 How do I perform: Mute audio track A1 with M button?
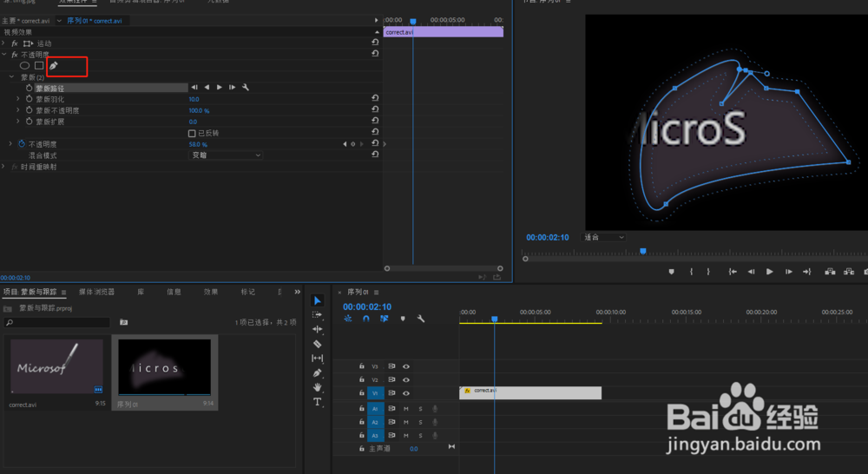point(405,409)
